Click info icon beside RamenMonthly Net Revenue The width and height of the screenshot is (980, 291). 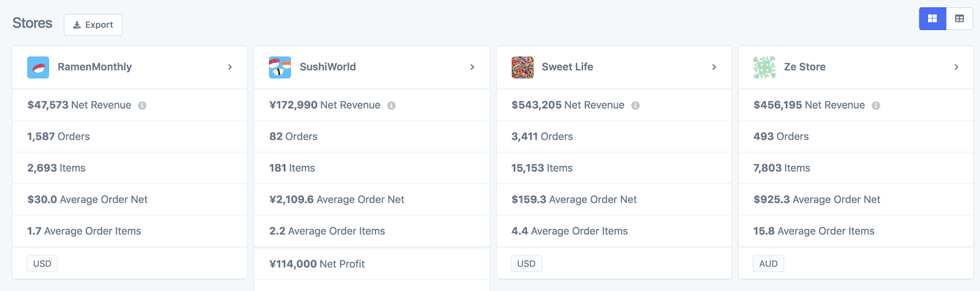[x=142, y=105]
